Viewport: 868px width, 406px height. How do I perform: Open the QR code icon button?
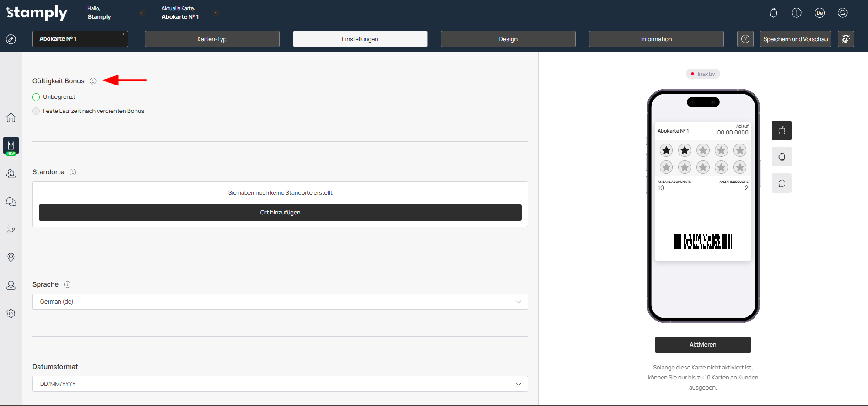pos(846,39)
